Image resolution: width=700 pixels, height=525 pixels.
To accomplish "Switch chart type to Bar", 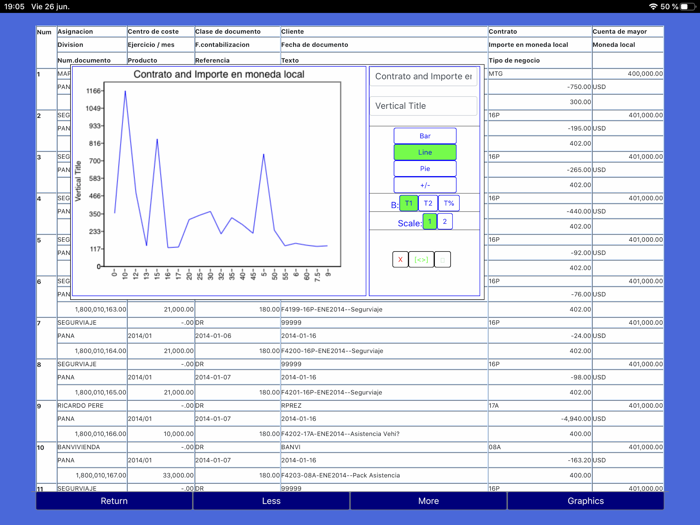I will pos(425,136).
